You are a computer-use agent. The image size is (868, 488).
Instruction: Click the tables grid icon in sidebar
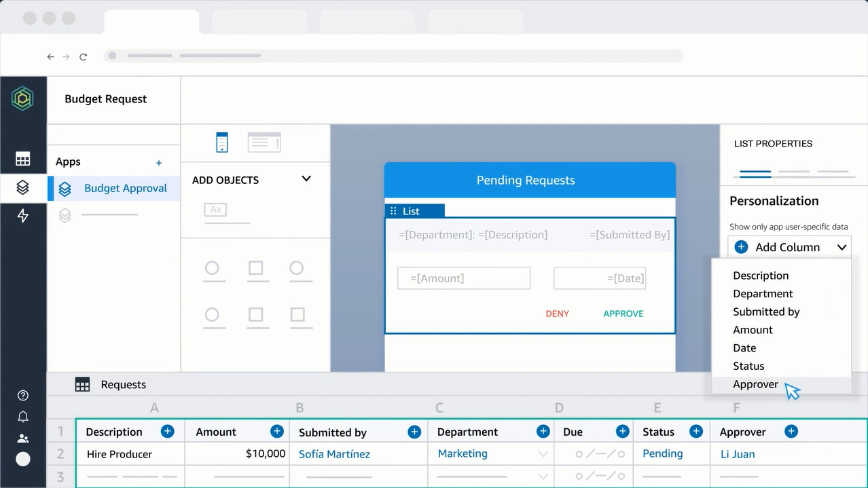tap(23, 159)
